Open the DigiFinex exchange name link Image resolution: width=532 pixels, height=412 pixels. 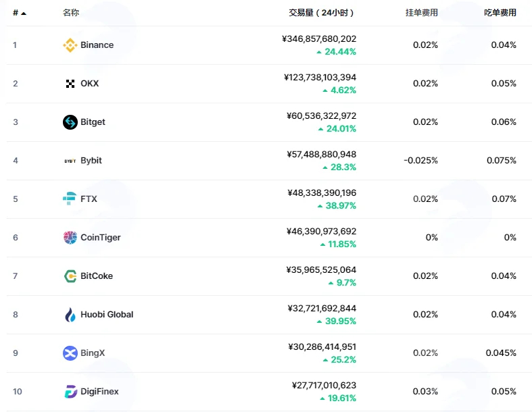[100, 392]
